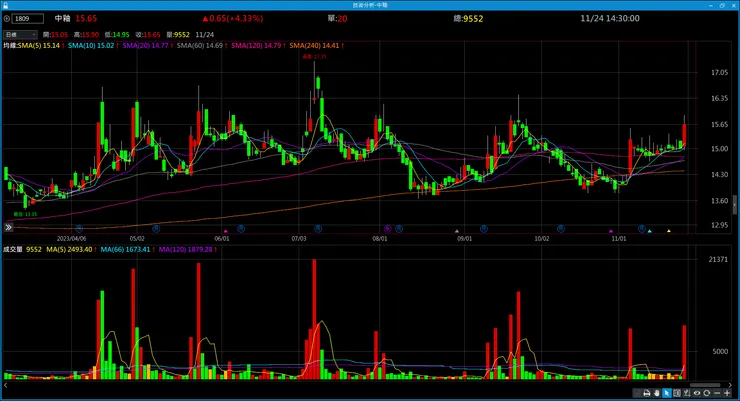
Task: Click the refresh circle icon
Action: [x=706, y=393]
